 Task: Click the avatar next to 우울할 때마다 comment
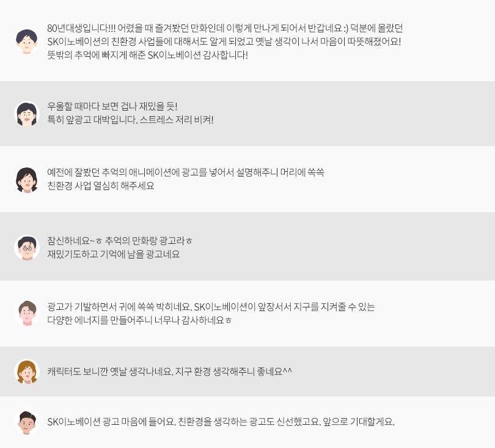[x=26, y=114]
